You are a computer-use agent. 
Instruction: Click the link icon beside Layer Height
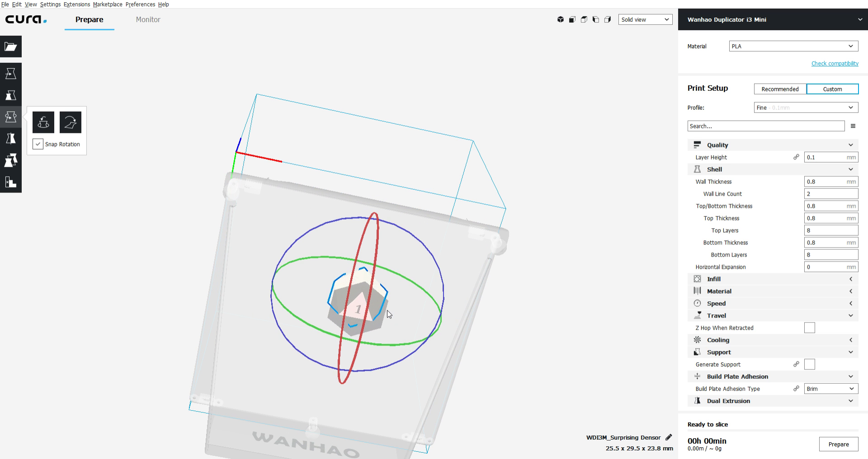(796, 157)
